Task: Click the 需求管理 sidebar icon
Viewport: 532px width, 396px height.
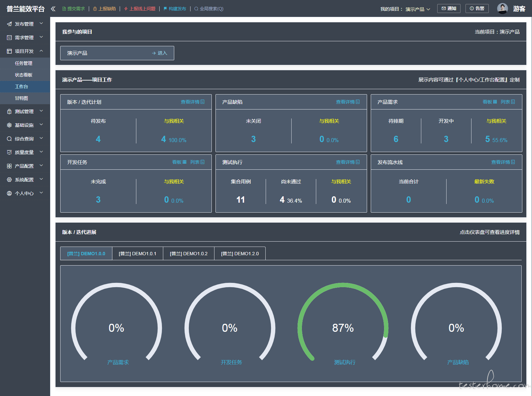Action: point(9,38)
